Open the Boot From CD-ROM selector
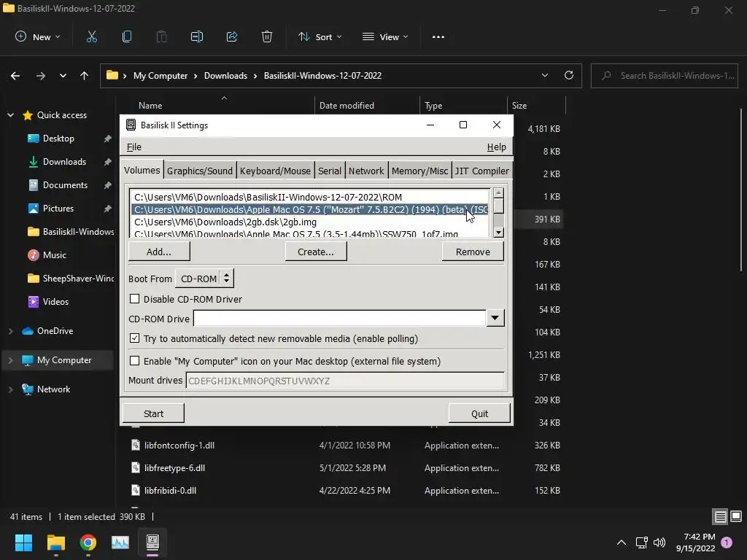 (204, 279)
